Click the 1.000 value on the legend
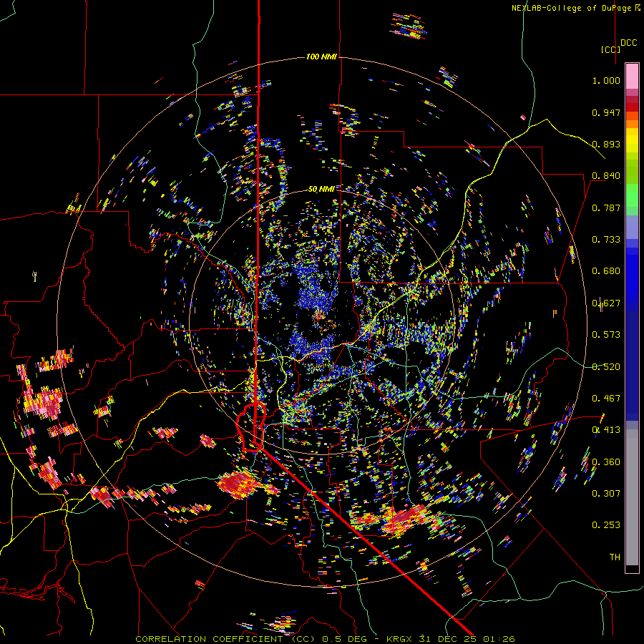The image size is (644, 644). 606,80
